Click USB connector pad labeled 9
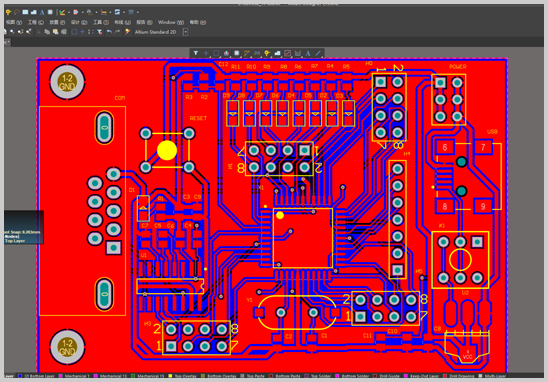The width and height of the screenshot is (548, 382). (x=483, y=206)
